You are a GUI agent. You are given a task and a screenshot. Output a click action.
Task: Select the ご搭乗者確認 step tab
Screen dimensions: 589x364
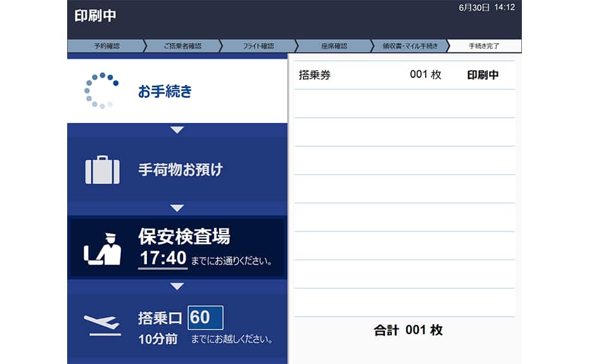click(x=182, y=46)
